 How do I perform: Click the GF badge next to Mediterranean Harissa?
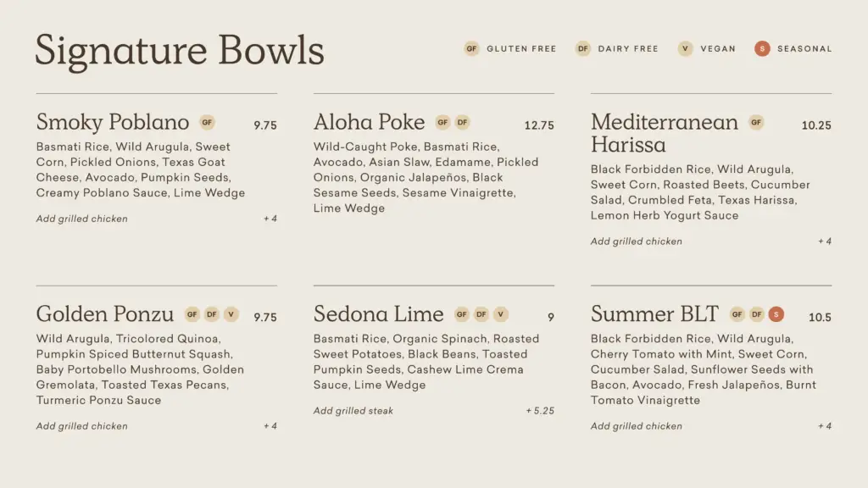[756, 122]
